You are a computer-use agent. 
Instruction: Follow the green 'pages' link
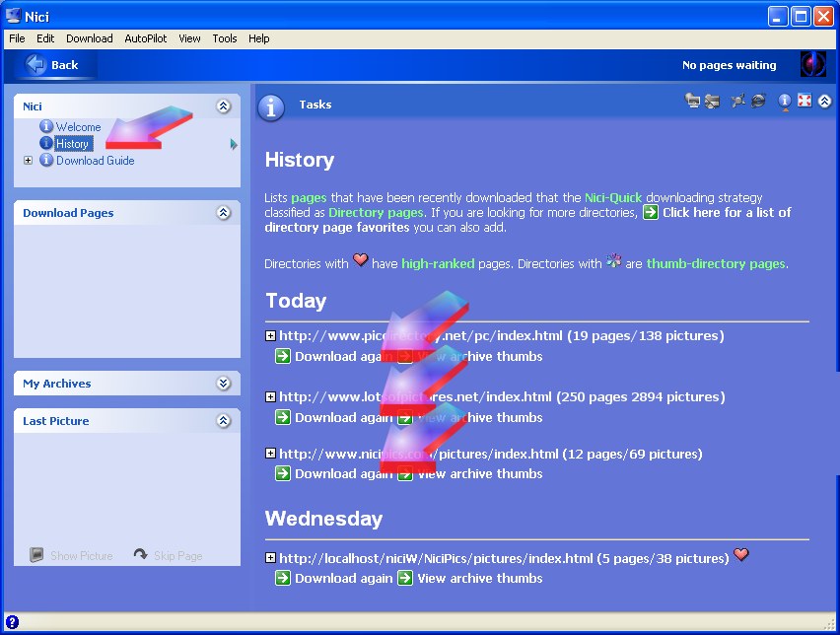(x=309, y=198)
